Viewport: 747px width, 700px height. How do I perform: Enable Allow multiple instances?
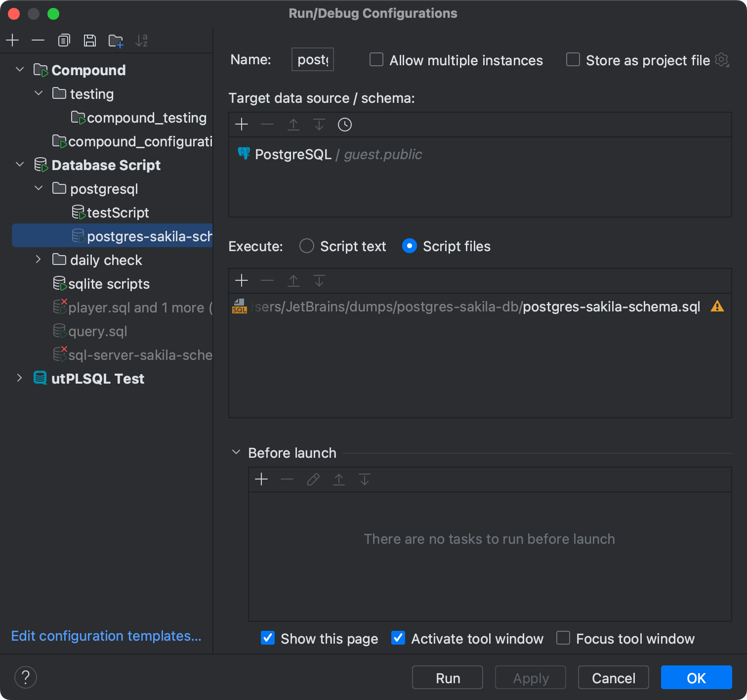point(376,59)
